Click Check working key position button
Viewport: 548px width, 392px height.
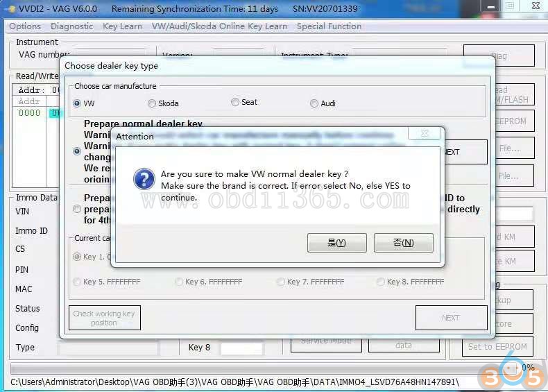pos(105,318)
